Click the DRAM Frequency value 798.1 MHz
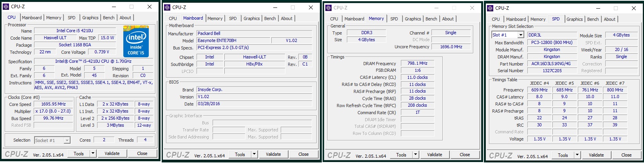The height and width of the screenshot is (164, 644). [x=417, y=63]
